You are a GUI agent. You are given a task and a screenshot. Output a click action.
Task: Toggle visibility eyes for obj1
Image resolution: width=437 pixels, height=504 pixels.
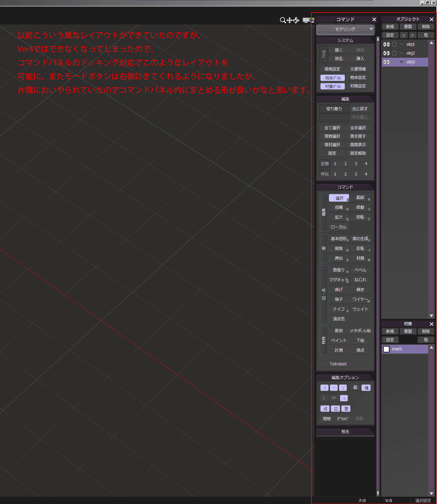point(386,44)
